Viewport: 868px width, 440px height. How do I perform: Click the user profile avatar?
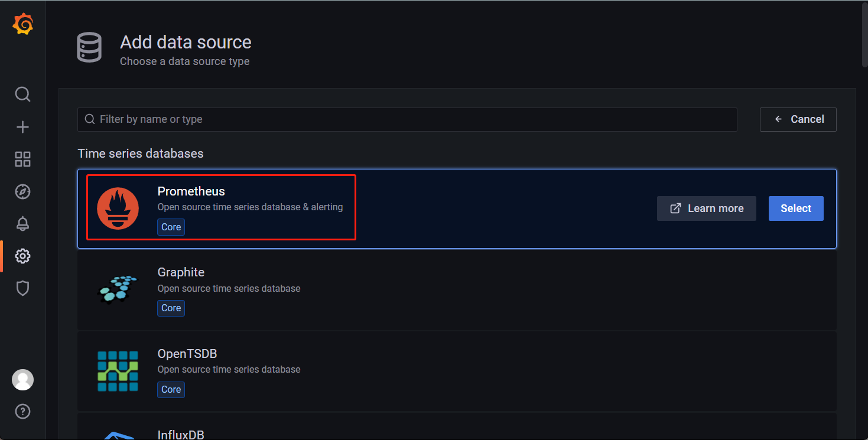(22, 380)
